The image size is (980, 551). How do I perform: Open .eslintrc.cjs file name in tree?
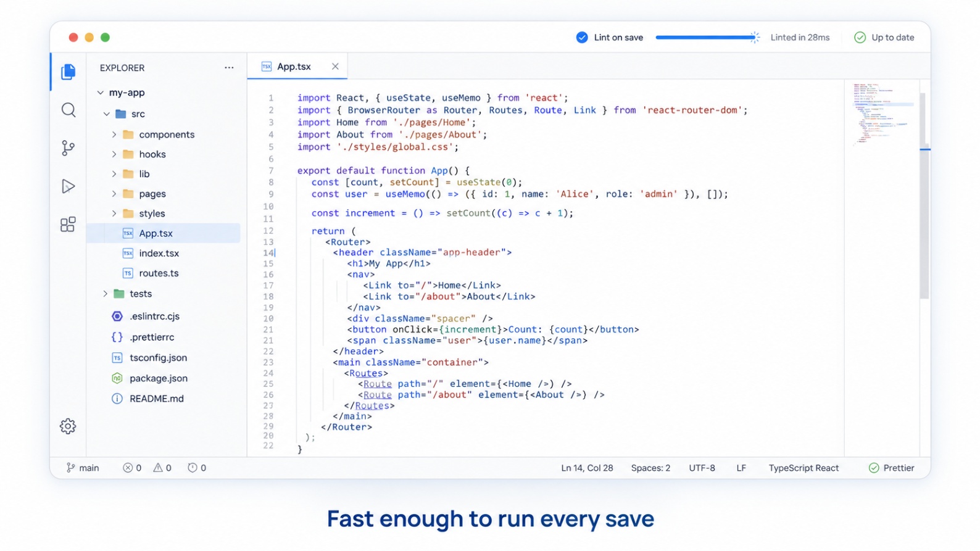tap(154, 316)
